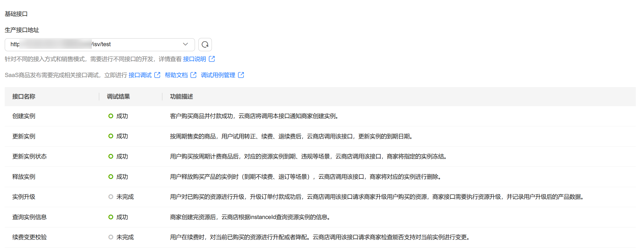644x252 pixels.
Task: Open the 接口调试 link
Action: pyautogui.click(x=140, y=75)
